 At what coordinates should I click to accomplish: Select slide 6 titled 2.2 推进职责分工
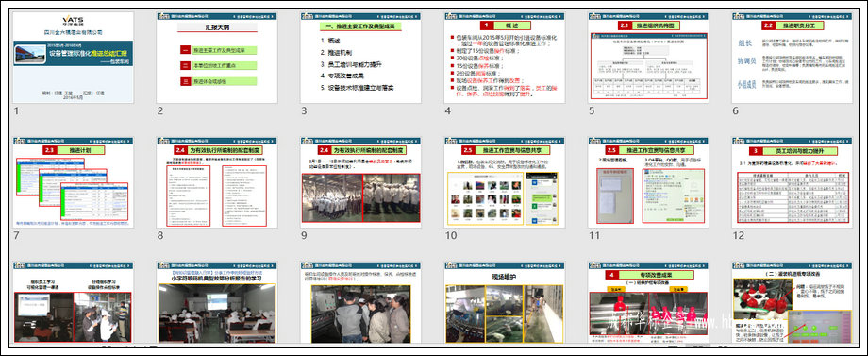pyautogui.click(x=793, y=58)
